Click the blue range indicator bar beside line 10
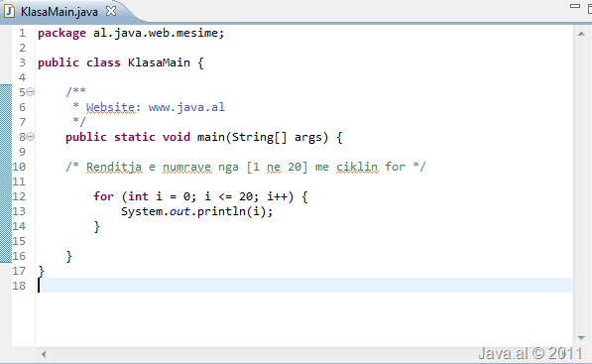This screenshot has height=364, width=592. point(6,167)
